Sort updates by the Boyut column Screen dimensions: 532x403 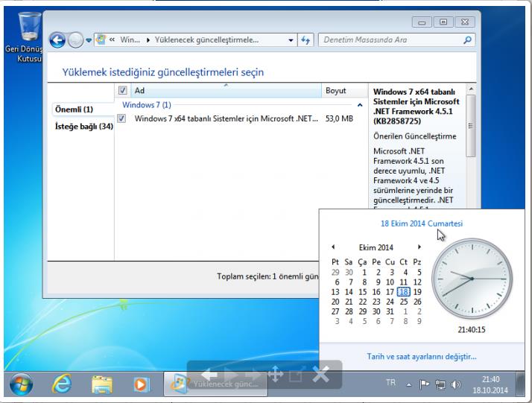coord(344,91)
